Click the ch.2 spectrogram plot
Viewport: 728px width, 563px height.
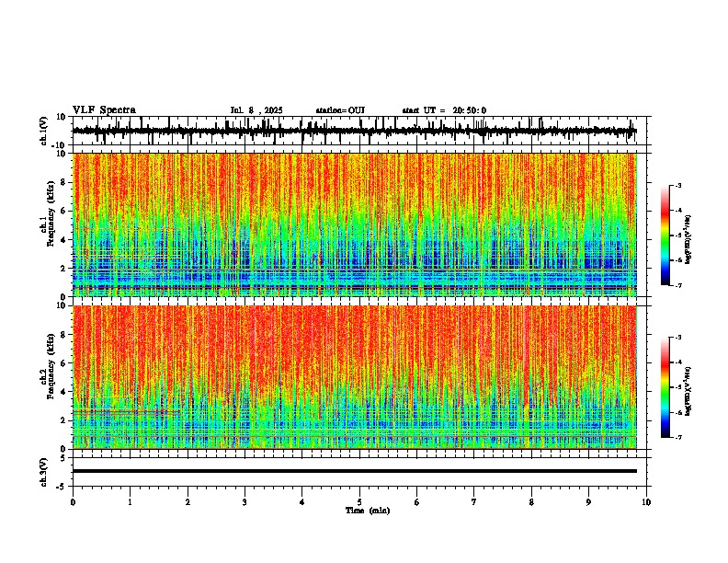click(x=355, y=377)
